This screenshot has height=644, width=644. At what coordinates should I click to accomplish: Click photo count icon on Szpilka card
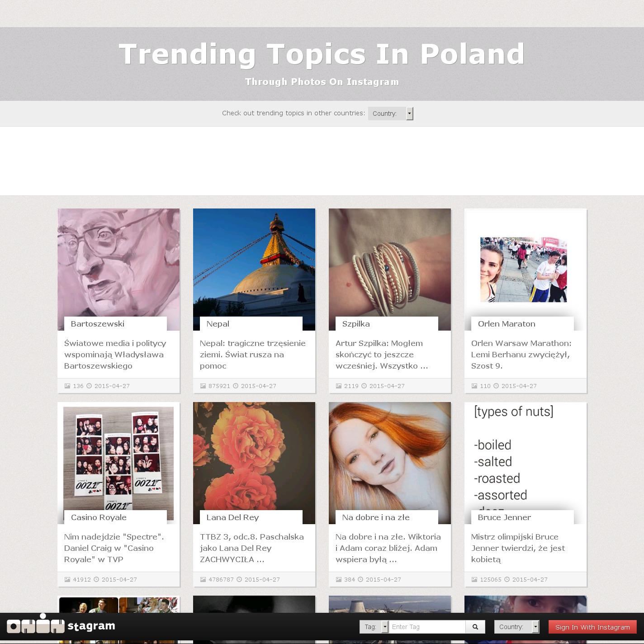point(339,386)
